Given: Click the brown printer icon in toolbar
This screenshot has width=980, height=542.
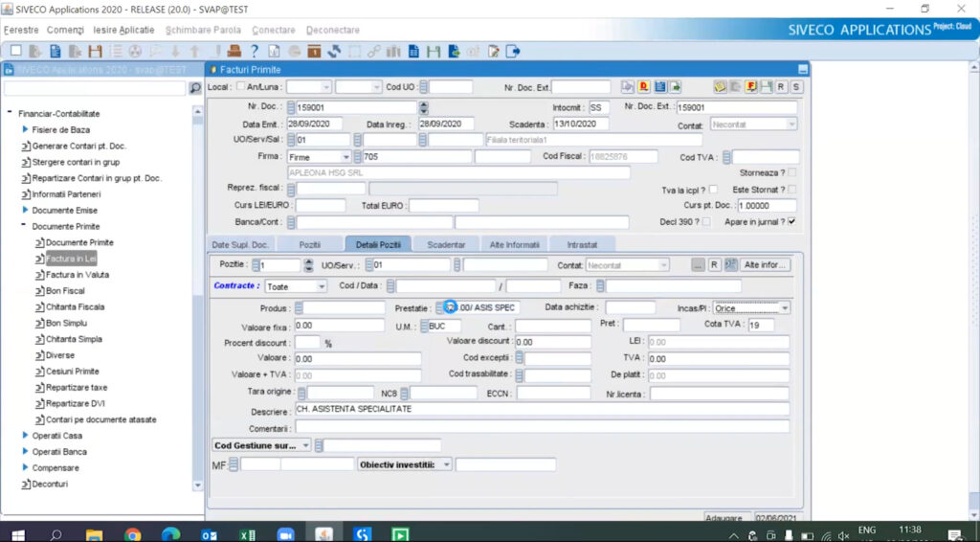Looking at the screenshot, I should (234, 52).
